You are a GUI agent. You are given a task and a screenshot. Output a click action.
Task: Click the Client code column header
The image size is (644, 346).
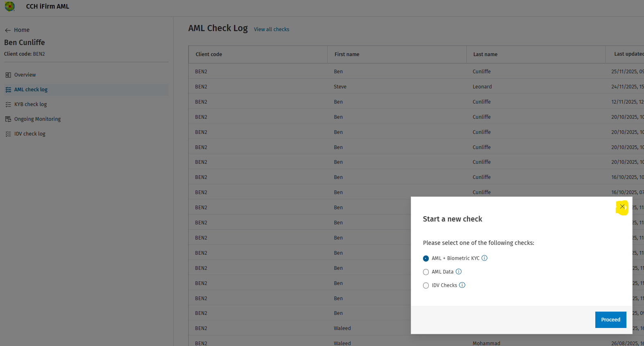pyautogui.click(x=258, y=54)
